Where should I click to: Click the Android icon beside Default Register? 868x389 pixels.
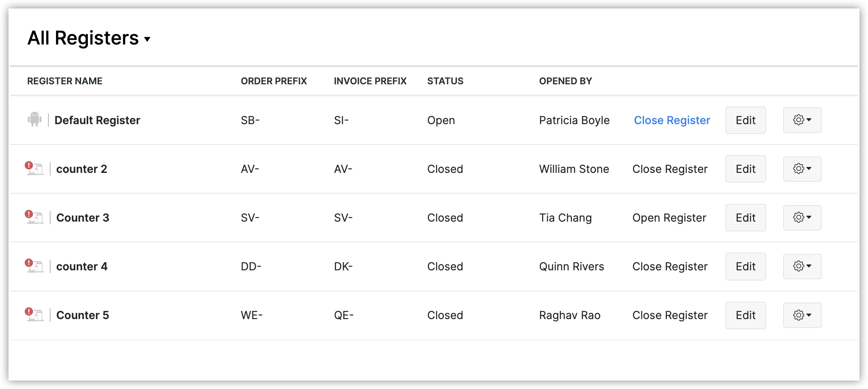[34, 119]
